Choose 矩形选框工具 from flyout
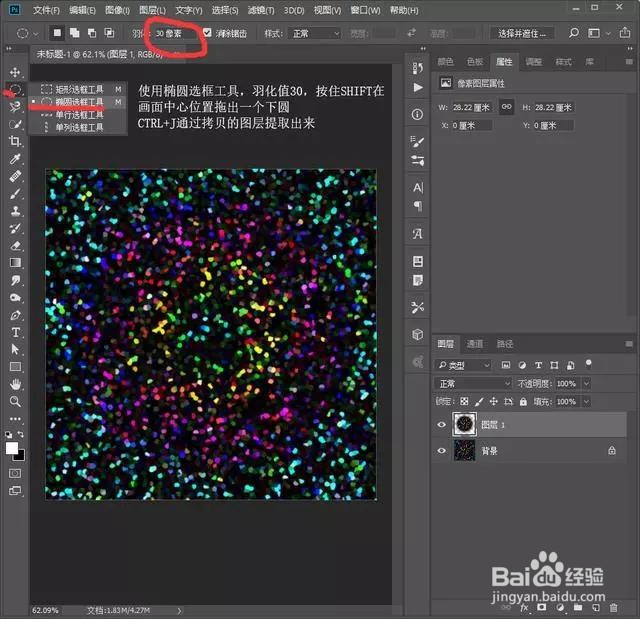The height and width of the screenshot is (619, 640). click(x=78, y=89)
